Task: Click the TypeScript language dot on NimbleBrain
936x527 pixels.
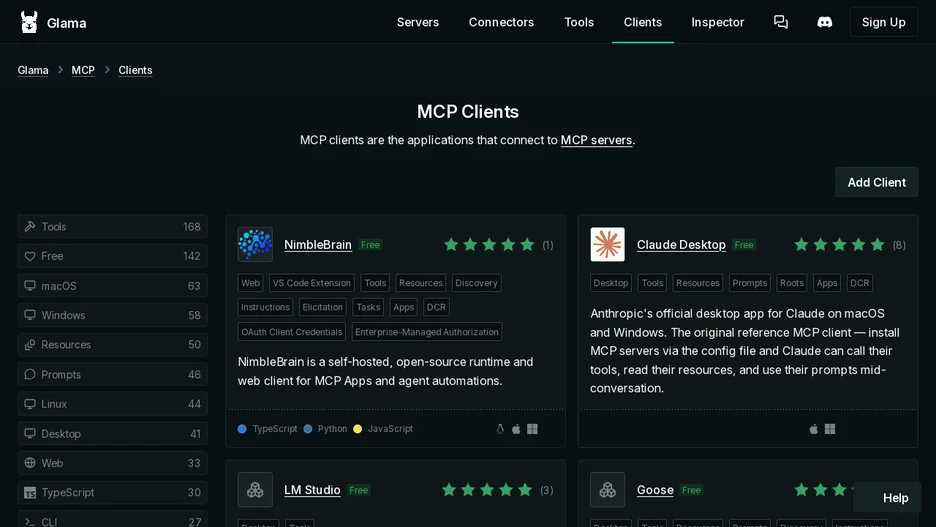Action: coord(242,429)
